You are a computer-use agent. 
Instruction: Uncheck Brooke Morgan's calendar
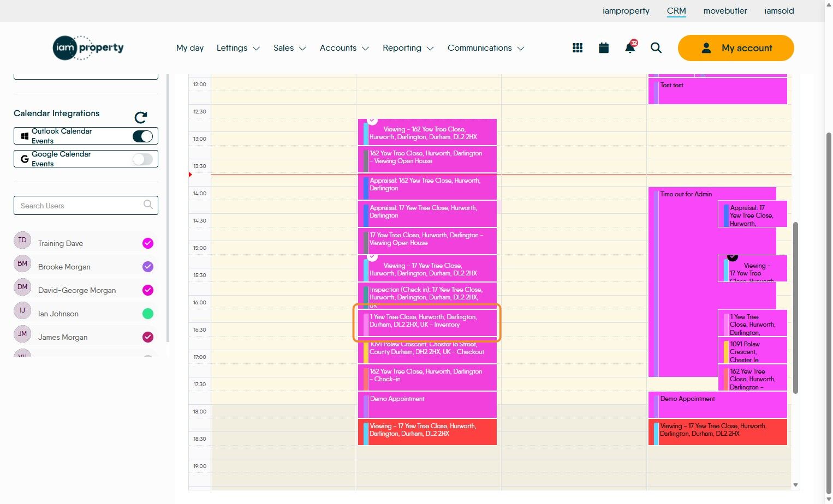pyautogui.click(x=148, y=267)
